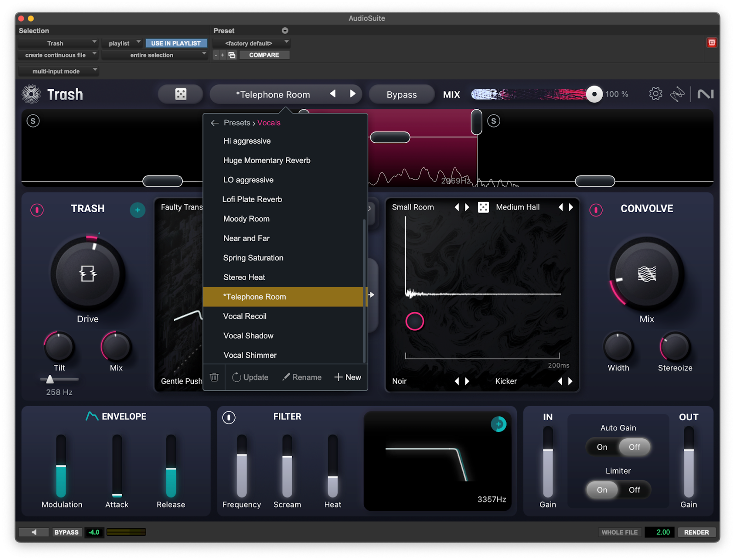This screenshot has height=560, width=735.
Task: Click the teal plus icon in filter display
Action: click(498, 424)
